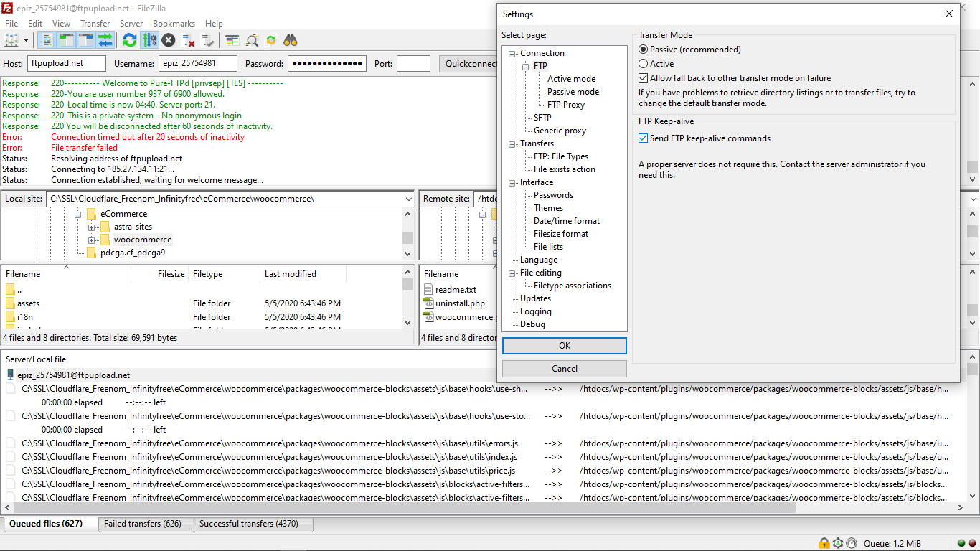Toggle processing of the transfer queue

(149, 40)
